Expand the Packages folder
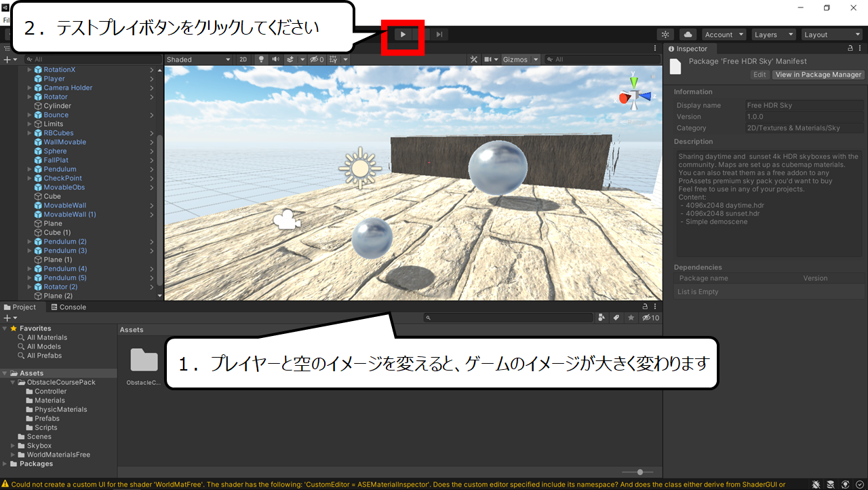The height and width of the screenshot is (490, 868). (x=5, y=464)
